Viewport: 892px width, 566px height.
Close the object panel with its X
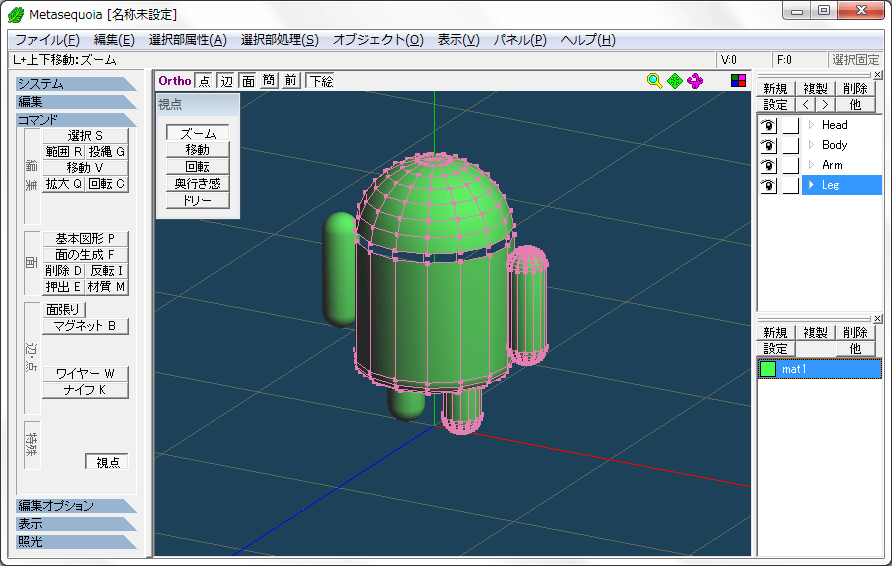tap(878, 75)
